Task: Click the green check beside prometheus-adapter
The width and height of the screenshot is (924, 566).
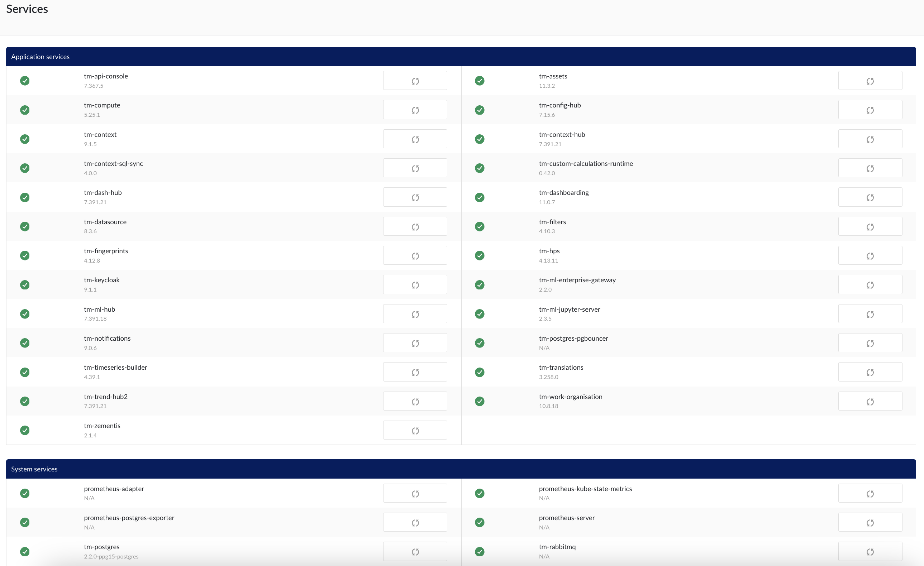Action: (25, 493)
